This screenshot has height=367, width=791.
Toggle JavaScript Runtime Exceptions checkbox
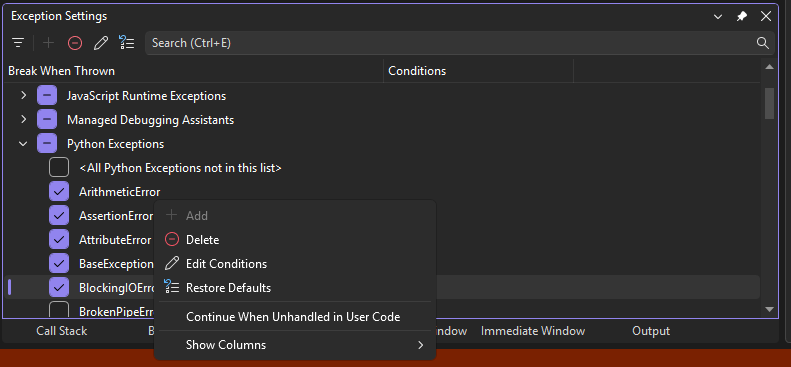pyautogui.click(x=47, y=95)
